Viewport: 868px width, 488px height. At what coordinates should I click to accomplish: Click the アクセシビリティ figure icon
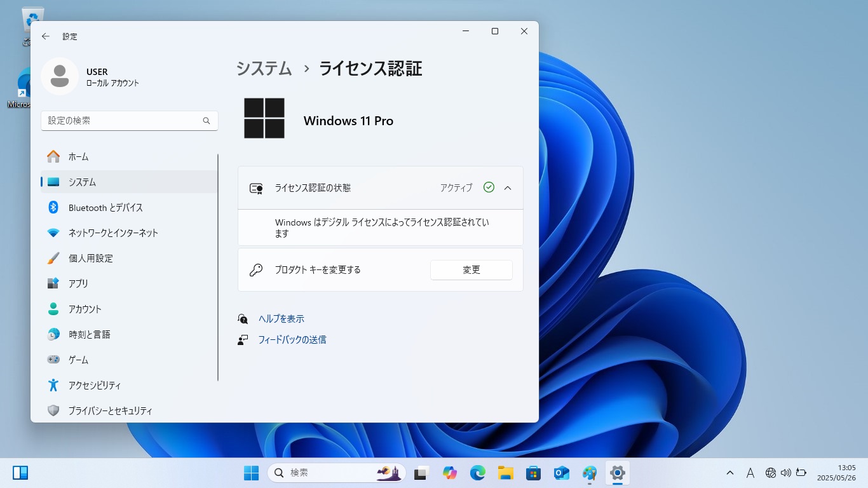[54, 385]
